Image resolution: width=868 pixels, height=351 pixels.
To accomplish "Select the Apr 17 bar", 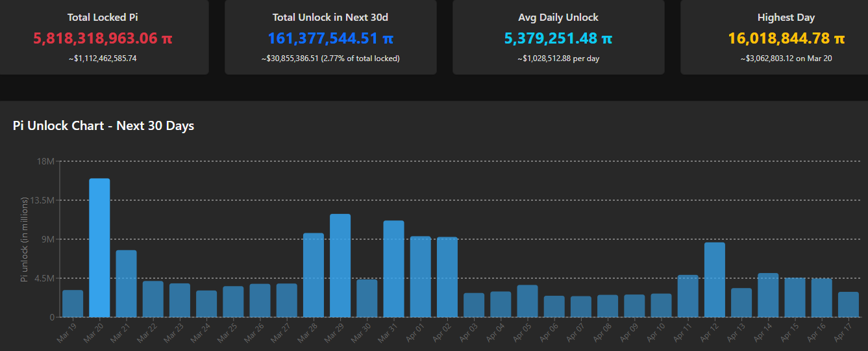I will (849, 304).
